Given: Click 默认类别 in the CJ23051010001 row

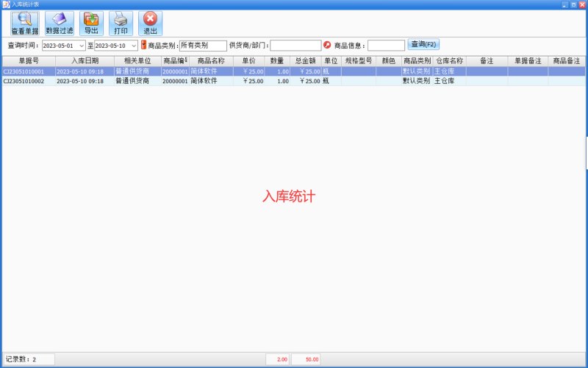Looking at the screenshot, I should pos(416,71).
